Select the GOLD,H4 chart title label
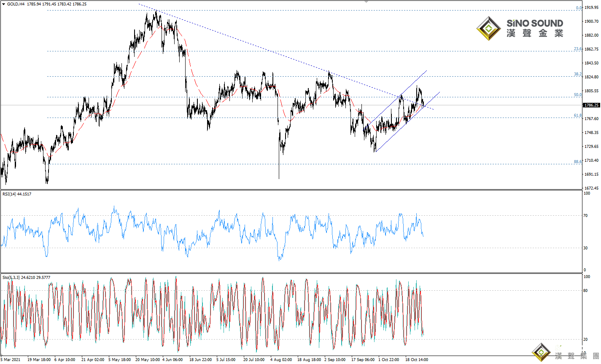This screenshot has height=364, width=601. point(15,4)
